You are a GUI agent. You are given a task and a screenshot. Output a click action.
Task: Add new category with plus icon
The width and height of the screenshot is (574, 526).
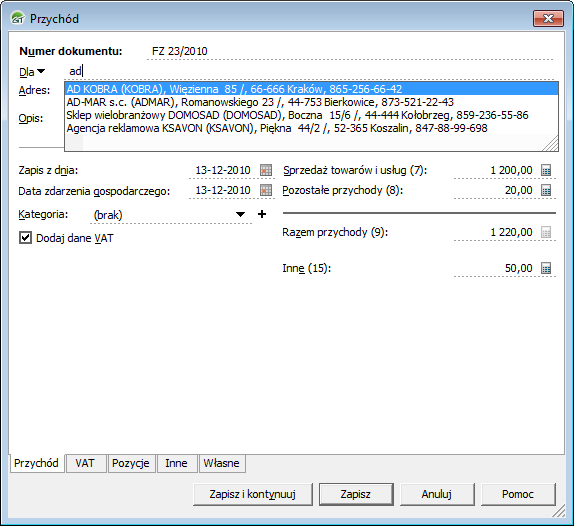click(x=262, y=214)
